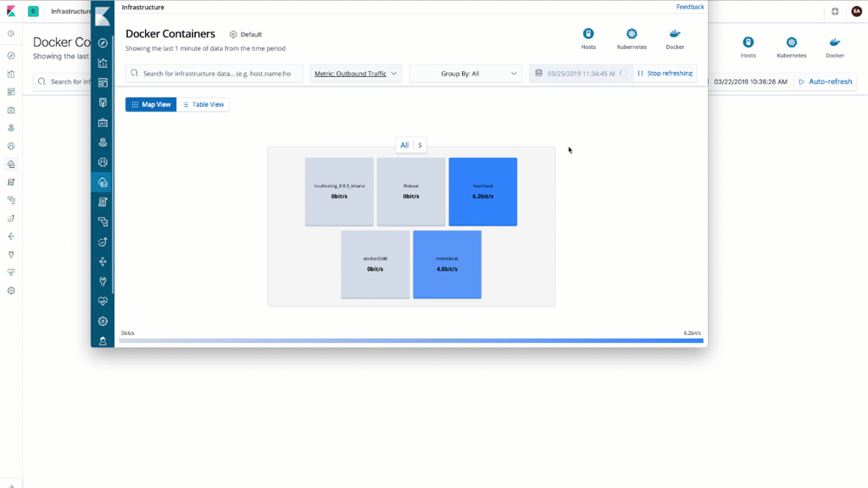Open APM in the front window's dark sidebar
Screen dimensions: 868x488
[103, 222]
